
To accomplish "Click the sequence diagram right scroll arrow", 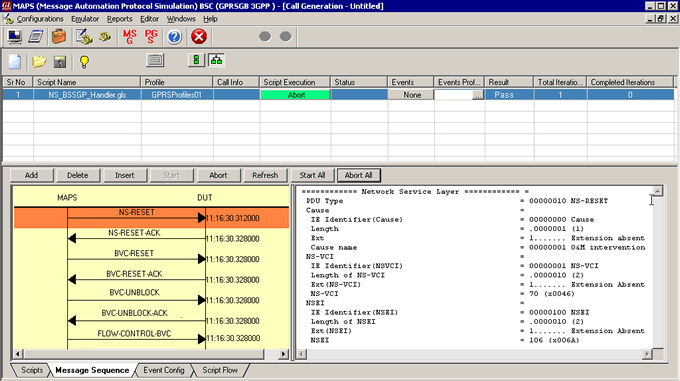I will (x=284, y=354).
